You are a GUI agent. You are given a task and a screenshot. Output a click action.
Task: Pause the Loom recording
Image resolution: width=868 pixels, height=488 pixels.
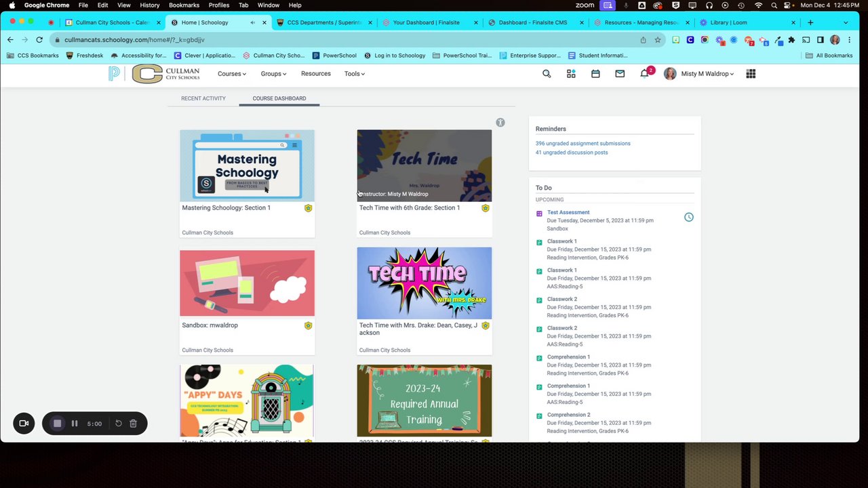[75, 424]
